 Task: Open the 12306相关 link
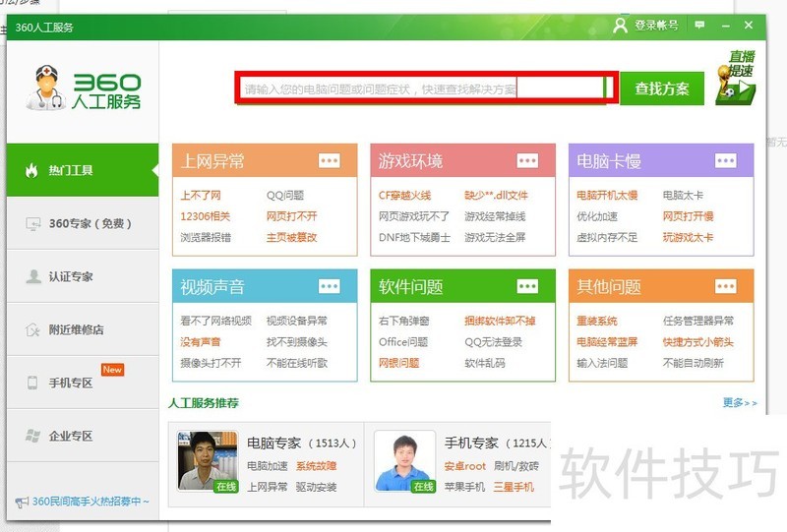pyautogui.click(x=205, y=216)
